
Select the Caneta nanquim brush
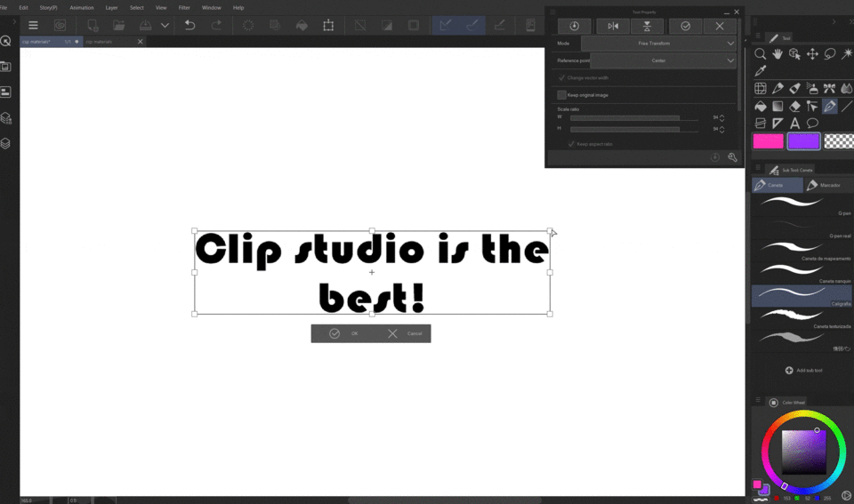click(802, 273)
